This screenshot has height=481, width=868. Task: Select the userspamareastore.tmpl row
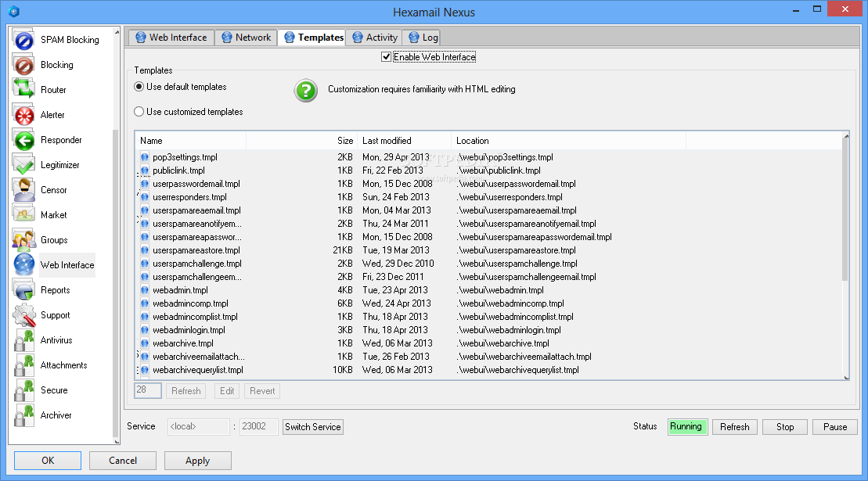(488, 250)
